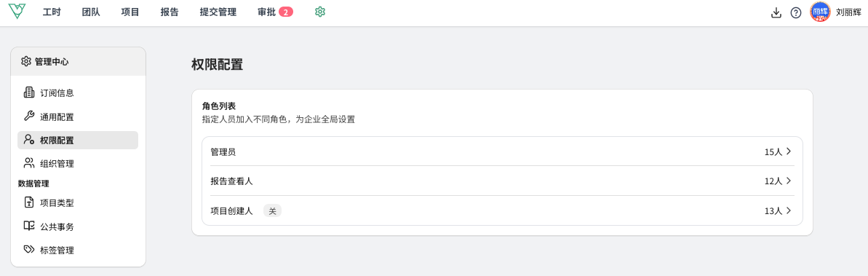
Task: Click the 通用配置 wrench icon
Action: pyautogui.click(x=29, y=117)
